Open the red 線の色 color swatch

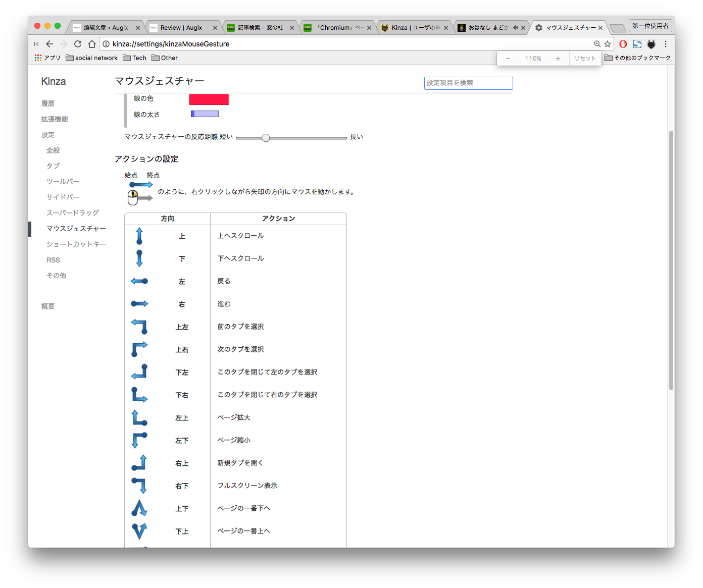[209, 99]
